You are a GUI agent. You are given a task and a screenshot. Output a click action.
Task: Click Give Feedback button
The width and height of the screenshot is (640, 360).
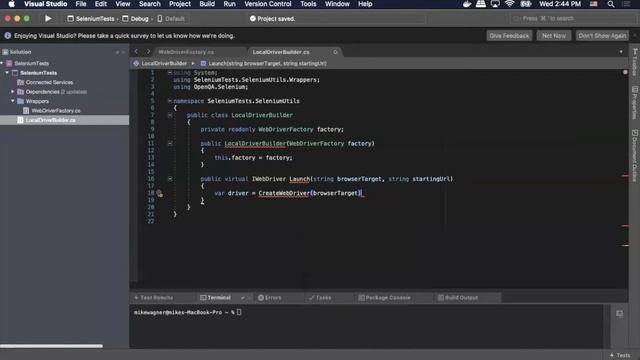pos(509,36)
